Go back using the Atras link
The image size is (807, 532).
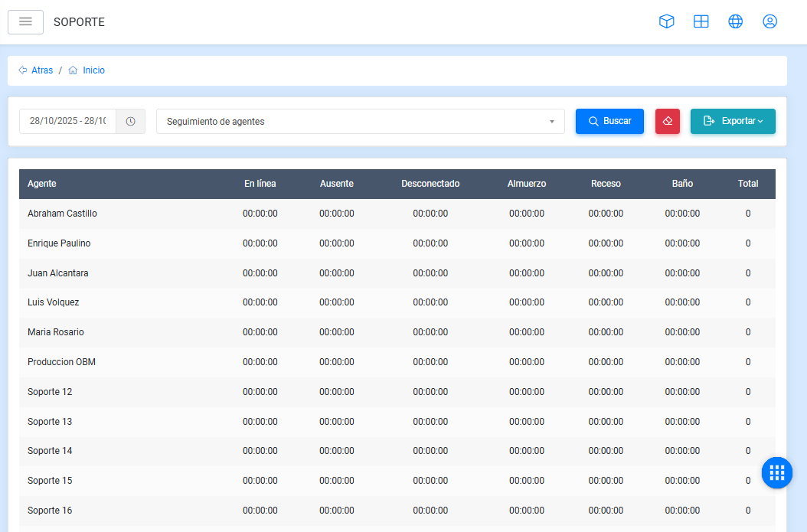coord(36,70)
